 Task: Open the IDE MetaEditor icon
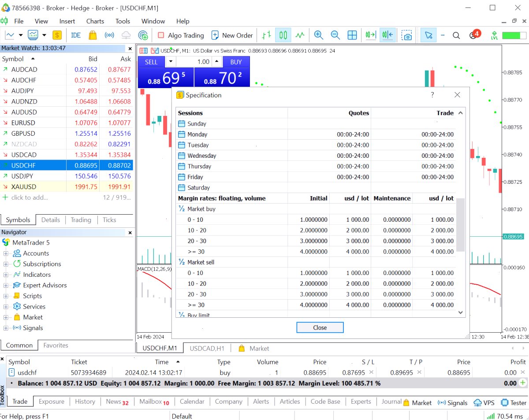76,35
